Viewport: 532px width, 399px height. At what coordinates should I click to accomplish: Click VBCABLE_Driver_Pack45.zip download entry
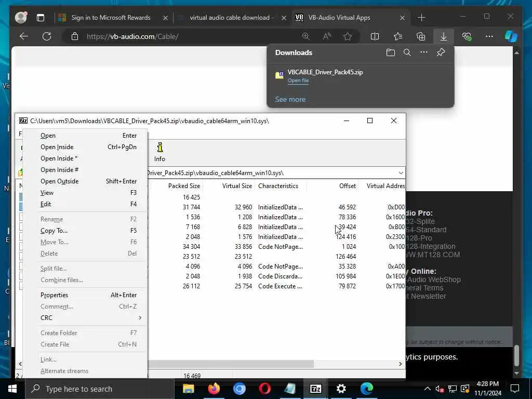click(325, 72)
